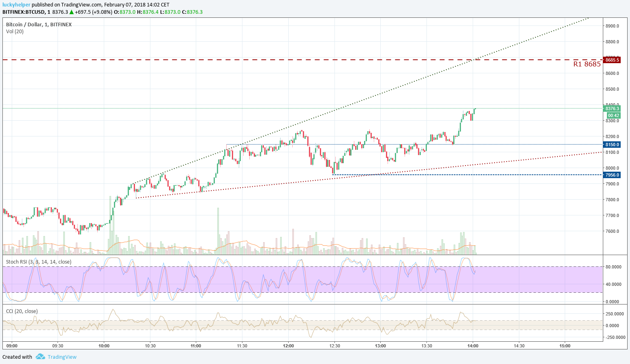Click the H:8376.4 high value
Screen dimensions: 630x364
tap(148, 12)
